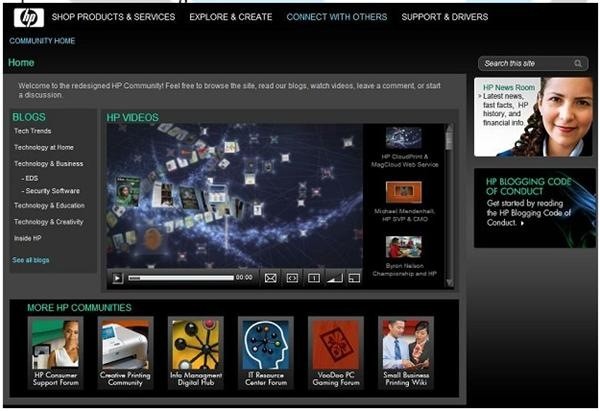Image resolution: width=600 pixels, height=411 pixels.
Task: Open the Security Software sub-blog
Action: [x=51, y=191]
